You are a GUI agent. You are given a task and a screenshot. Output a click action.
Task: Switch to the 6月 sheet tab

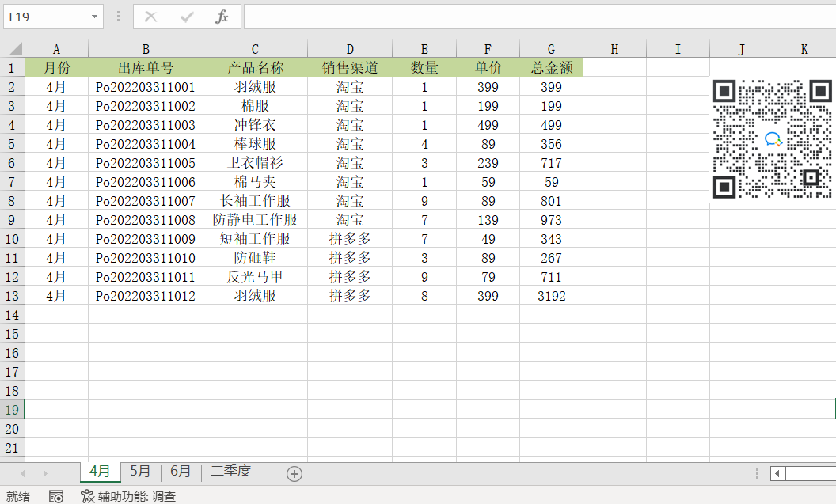click(180, 472)
